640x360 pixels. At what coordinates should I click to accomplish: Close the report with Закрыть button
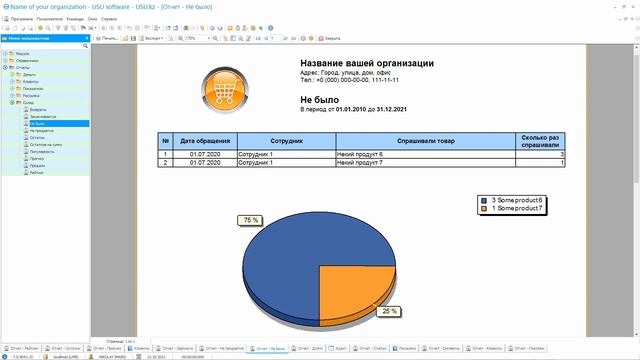click(x=329, y=38)
